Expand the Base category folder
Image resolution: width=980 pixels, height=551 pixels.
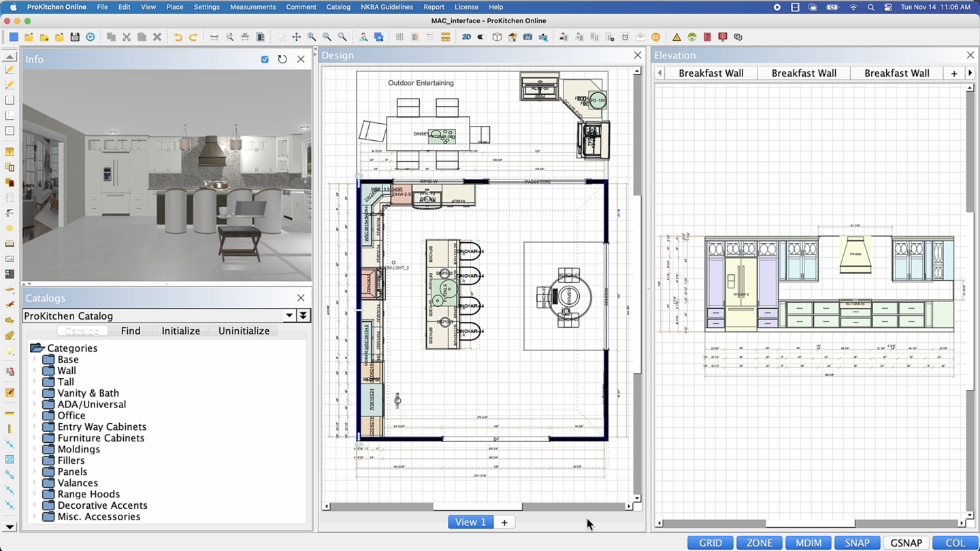coord(35,359)
